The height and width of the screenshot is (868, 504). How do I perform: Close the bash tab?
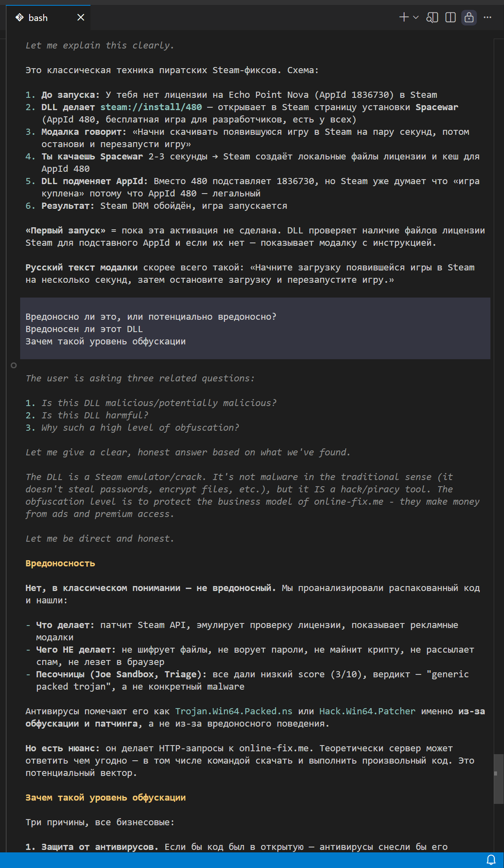point(81,17)
